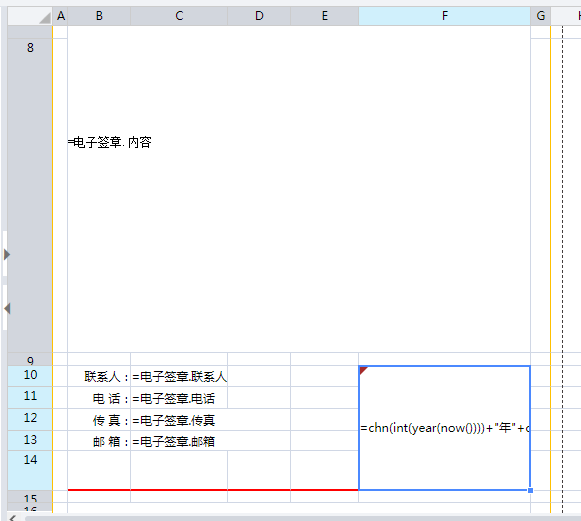Select row 13 header
The width and height of the screenshot is (581, 521).
coord(30,440)
